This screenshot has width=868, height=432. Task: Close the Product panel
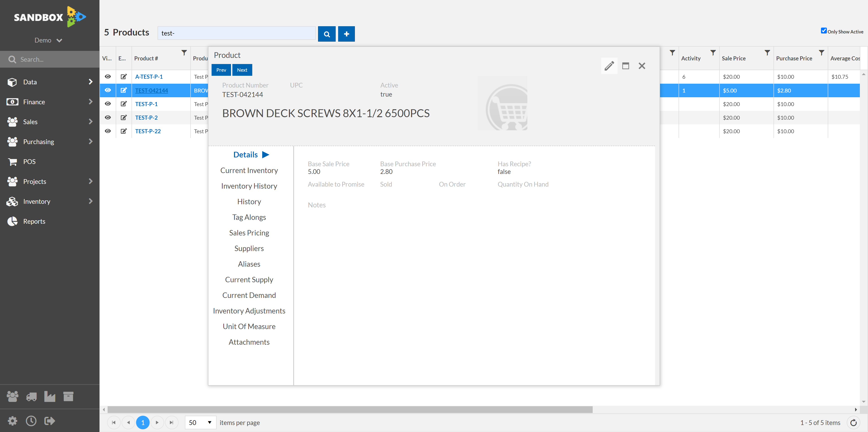click(x=642, y=66)
